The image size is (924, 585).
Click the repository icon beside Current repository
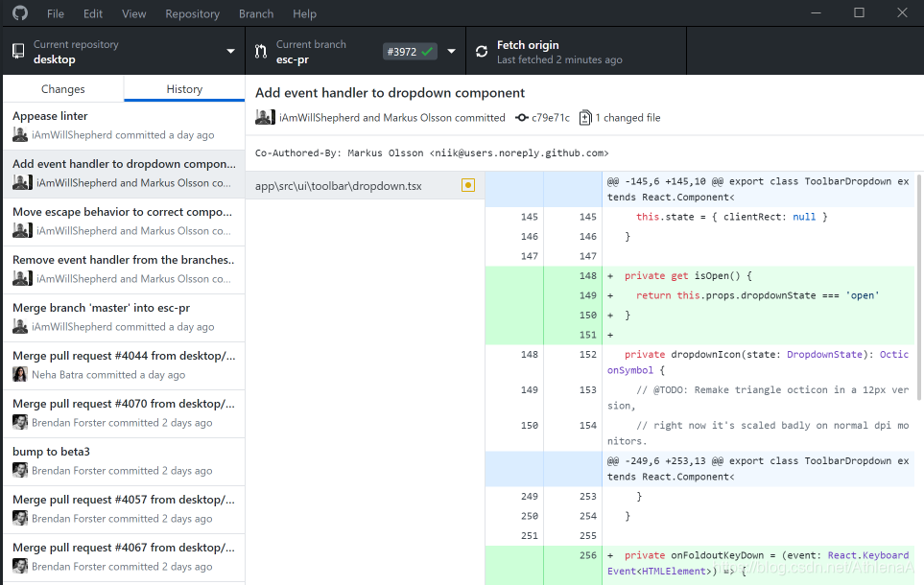click(18, 51)
